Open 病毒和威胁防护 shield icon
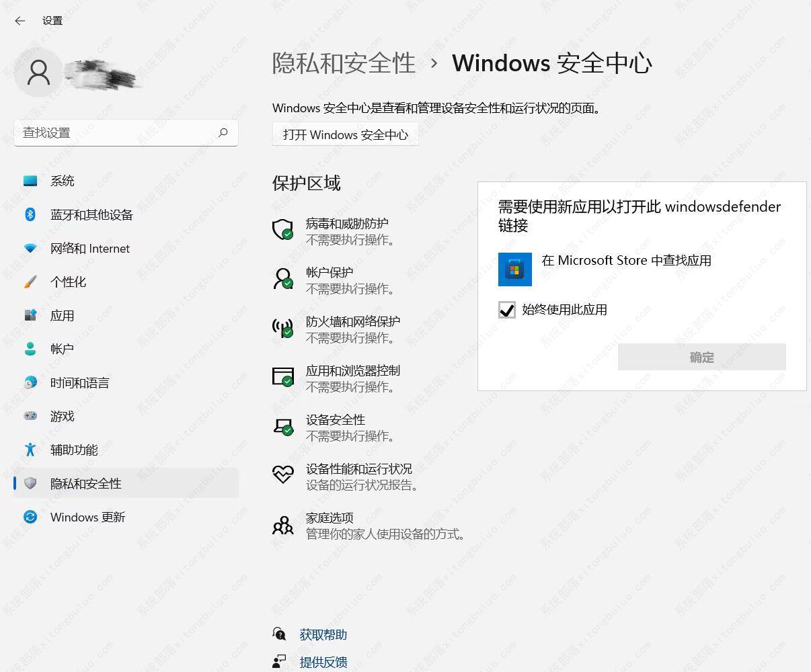The width and height of the screenshot is (811, 672). 283,230
